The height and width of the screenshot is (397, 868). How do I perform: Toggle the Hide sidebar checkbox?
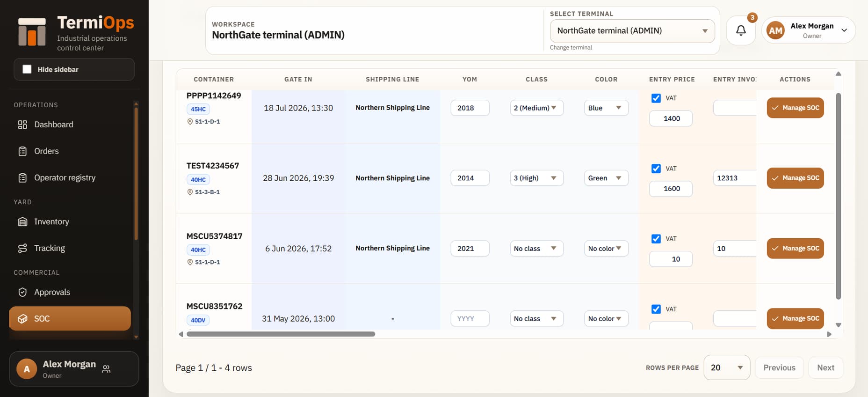27,69
